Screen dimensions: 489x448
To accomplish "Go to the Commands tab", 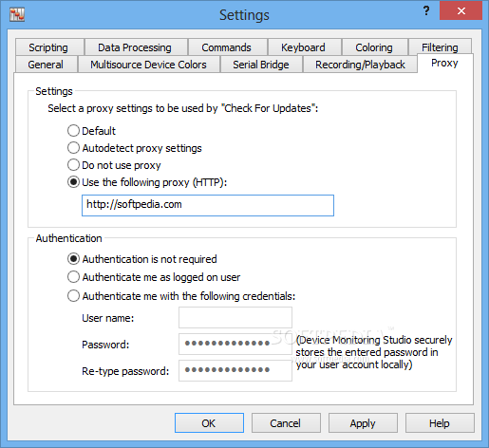I will click(227, 47).
